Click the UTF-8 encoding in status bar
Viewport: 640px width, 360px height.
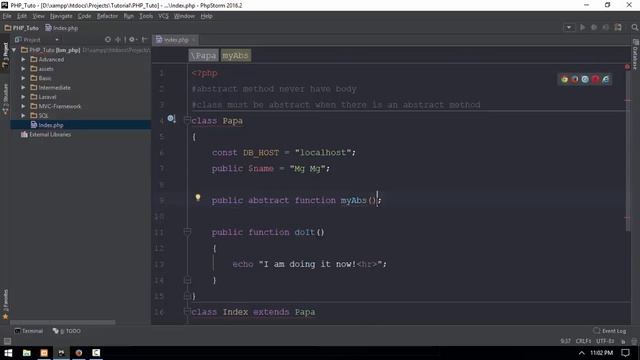604,341
